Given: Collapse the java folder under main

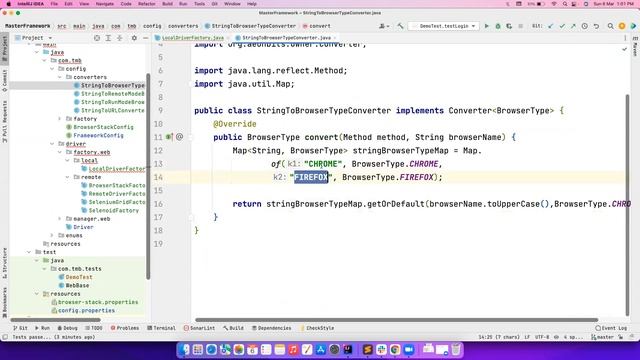Looking at the screenshot, I should coord(37,52).
